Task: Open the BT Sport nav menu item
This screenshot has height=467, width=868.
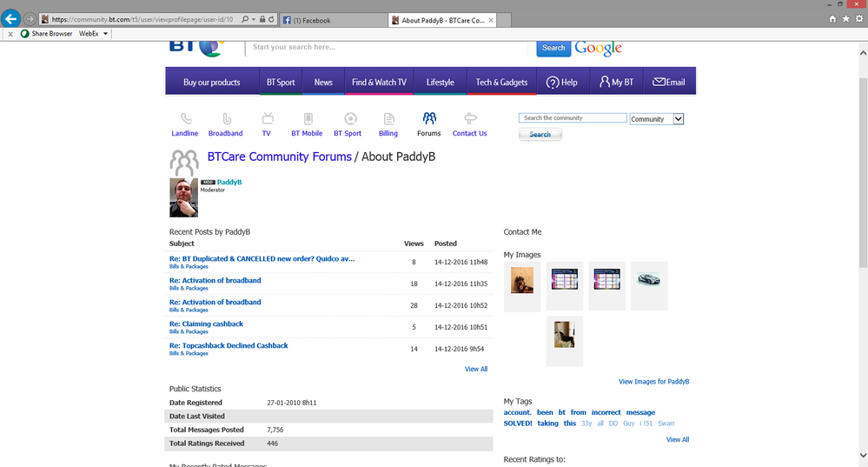Action: pyautogui.click(x=281, y=82)
